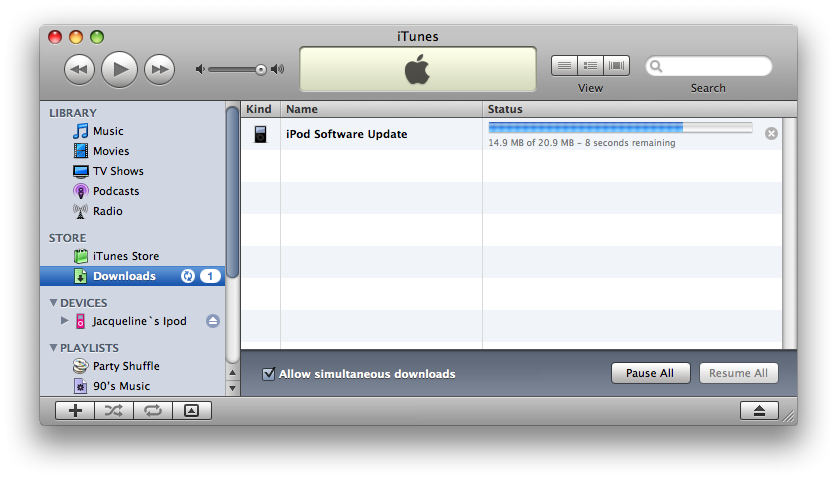The width and height of the screenshot is (837, 480).
Task: Eject Jacqueline's Ipod via eject icon
Action: 212,321
